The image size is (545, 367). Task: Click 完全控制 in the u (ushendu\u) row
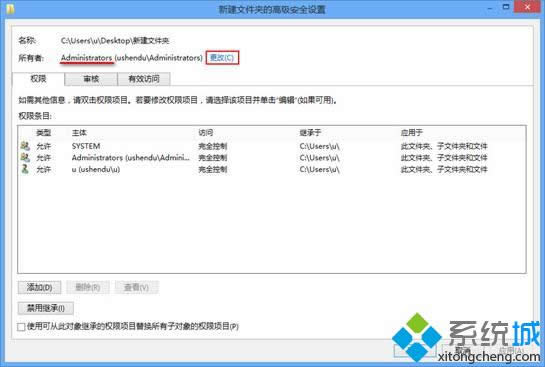coord(213,170)
